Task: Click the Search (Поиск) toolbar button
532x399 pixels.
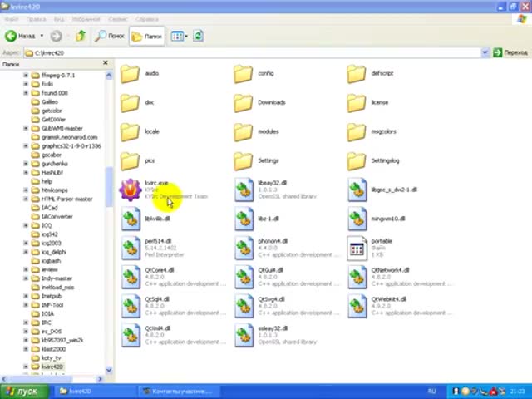Action: (x=110, y=36)
